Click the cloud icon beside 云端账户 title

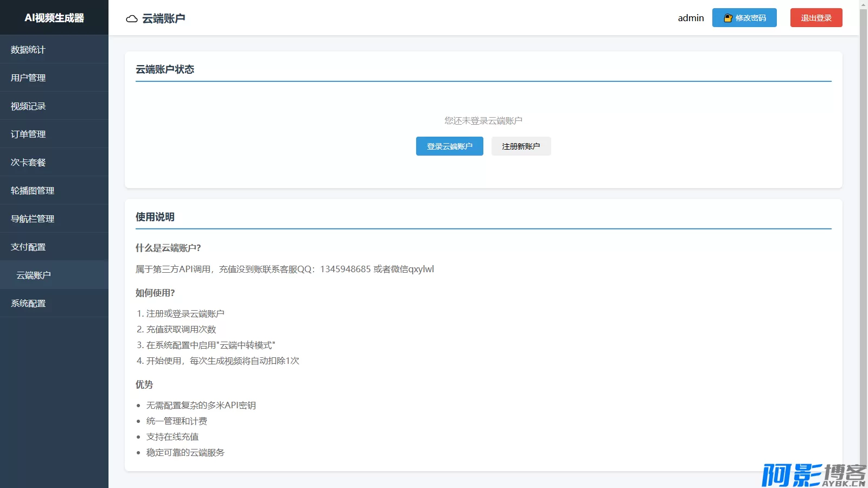131,19
